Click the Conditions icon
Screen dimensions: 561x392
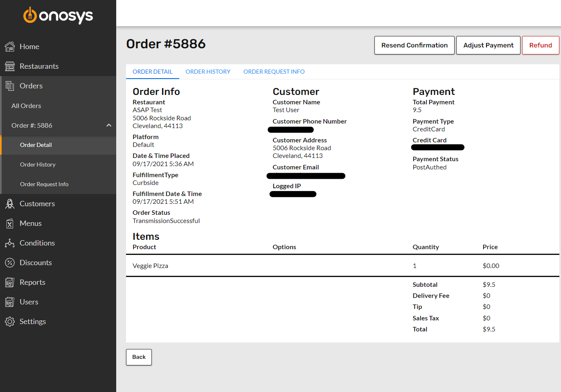[10, 243]
